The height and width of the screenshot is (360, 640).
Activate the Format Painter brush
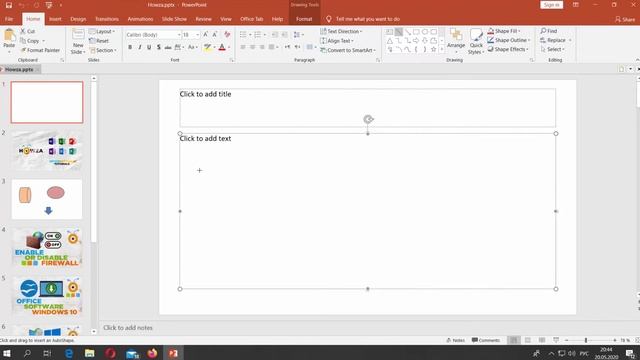pos(40,50)
